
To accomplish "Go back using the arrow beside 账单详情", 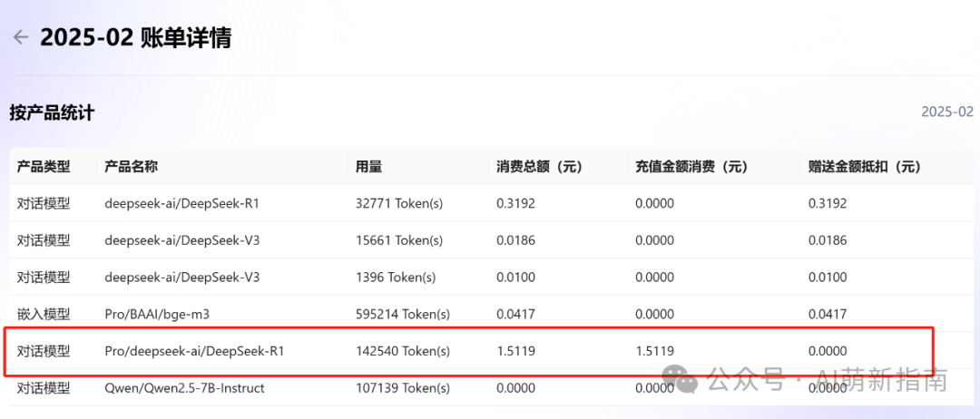I will (21, 38).
